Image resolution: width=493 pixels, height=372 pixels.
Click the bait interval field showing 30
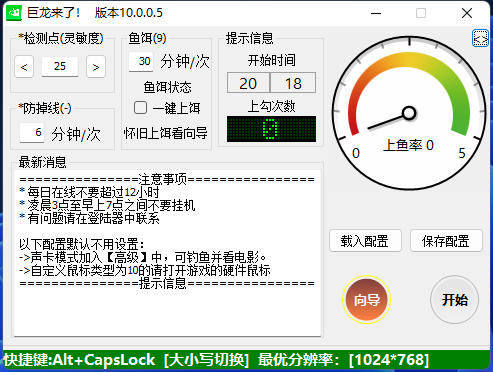(141, 61)
